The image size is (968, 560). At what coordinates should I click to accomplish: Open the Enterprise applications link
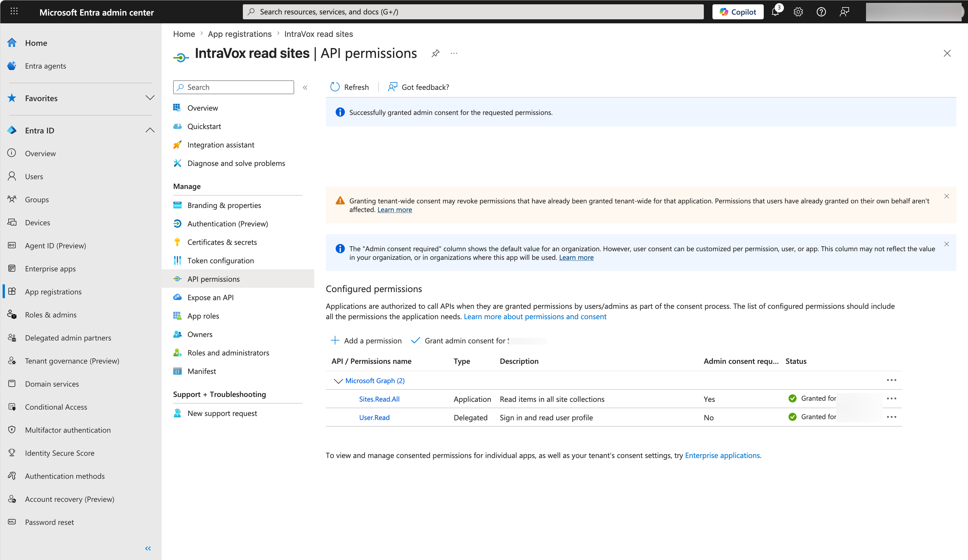[722, 455]
